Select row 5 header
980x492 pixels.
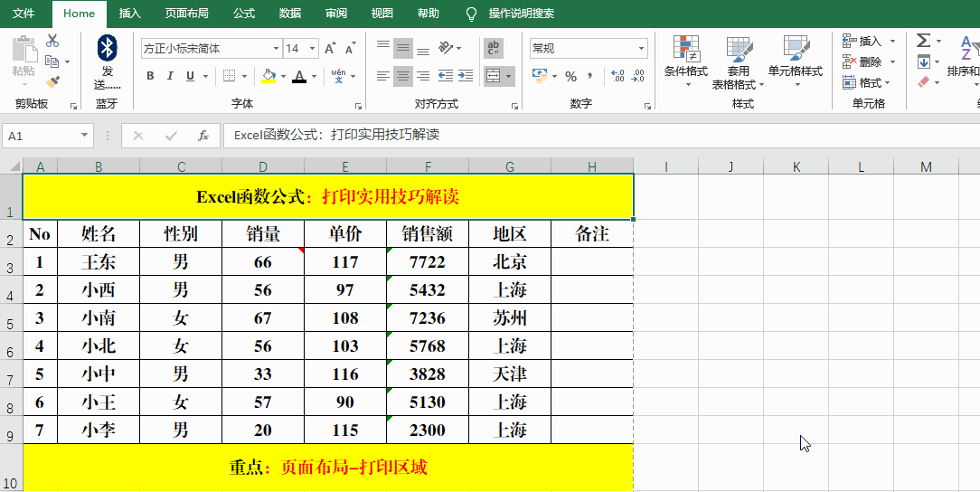11,318
